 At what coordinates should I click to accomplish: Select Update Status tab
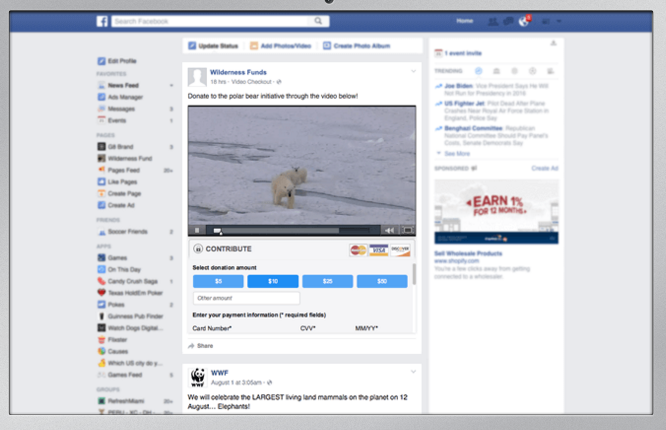pos(213,46)
